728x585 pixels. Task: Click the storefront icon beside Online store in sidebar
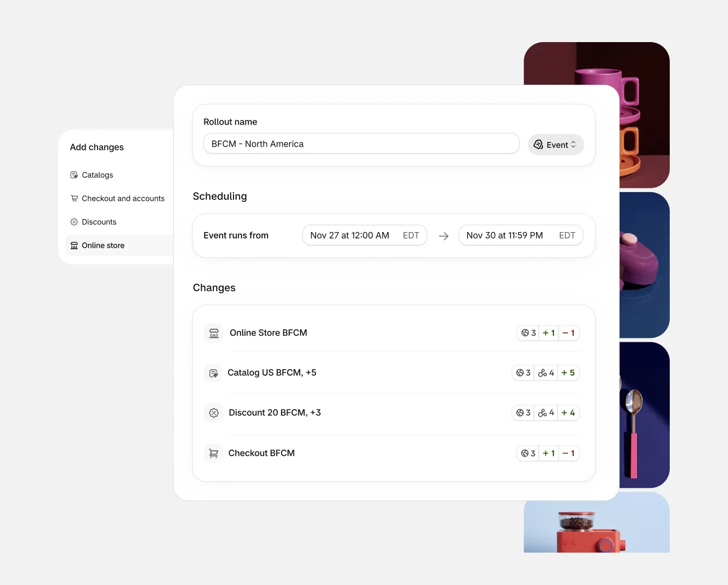point(74,246)
